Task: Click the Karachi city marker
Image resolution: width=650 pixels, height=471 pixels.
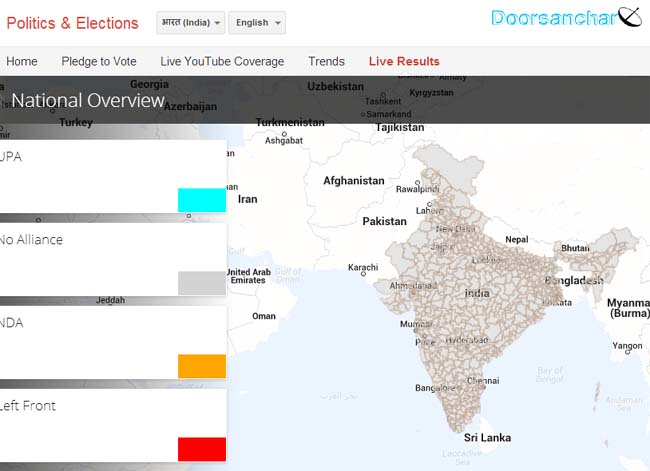Action: click(x=364, y=274)
